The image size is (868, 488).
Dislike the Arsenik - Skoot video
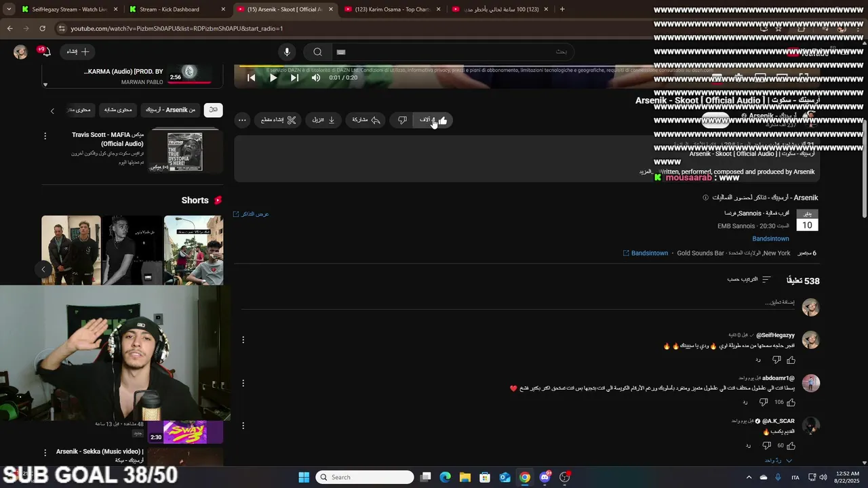[402, 120]
